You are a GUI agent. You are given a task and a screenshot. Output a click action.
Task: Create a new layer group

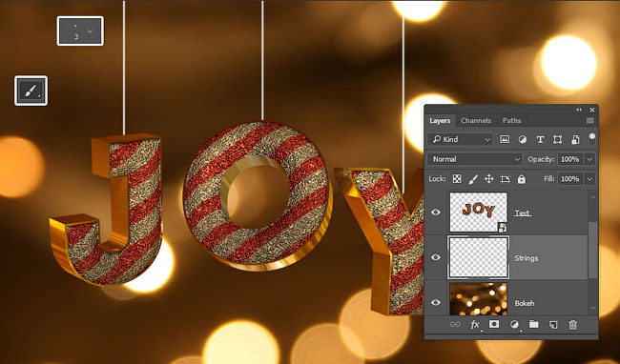[x=534, y=325]
